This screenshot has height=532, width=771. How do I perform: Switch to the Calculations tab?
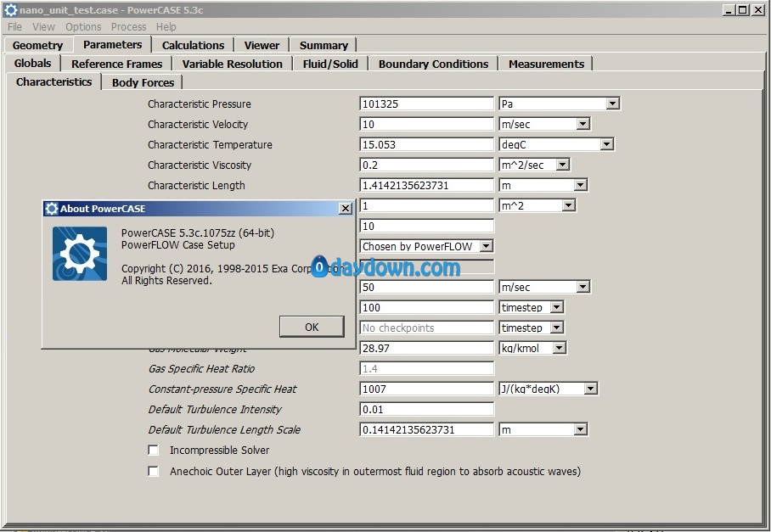[x=194, y=45]
